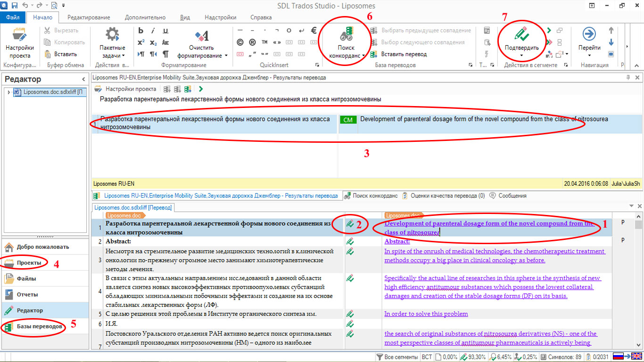Toggle underline formatting
644x362 pixels.
[165, 31]
